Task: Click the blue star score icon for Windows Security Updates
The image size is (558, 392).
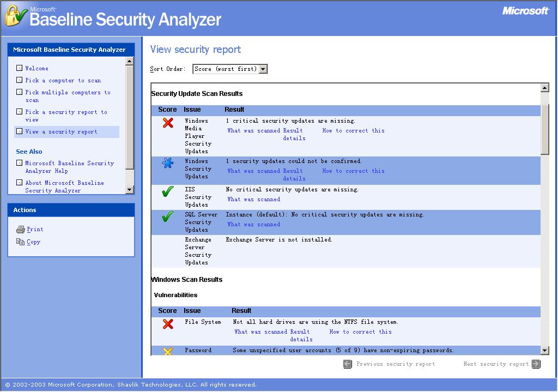Action: point(168,163)
